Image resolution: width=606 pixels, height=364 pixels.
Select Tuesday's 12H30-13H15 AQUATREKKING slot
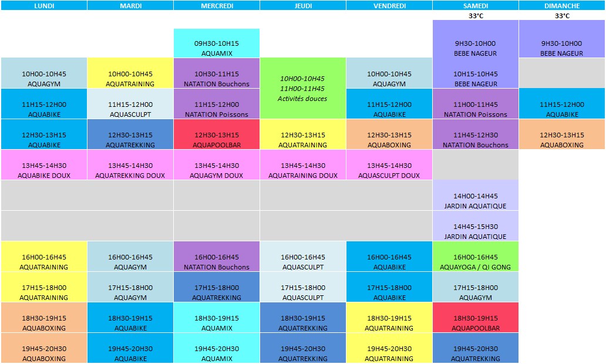coord(130,136)
